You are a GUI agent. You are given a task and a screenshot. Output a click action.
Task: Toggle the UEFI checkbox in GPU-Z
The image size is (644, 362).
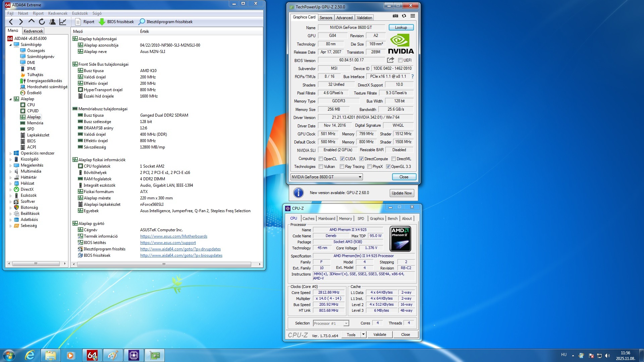click(400, 60)
